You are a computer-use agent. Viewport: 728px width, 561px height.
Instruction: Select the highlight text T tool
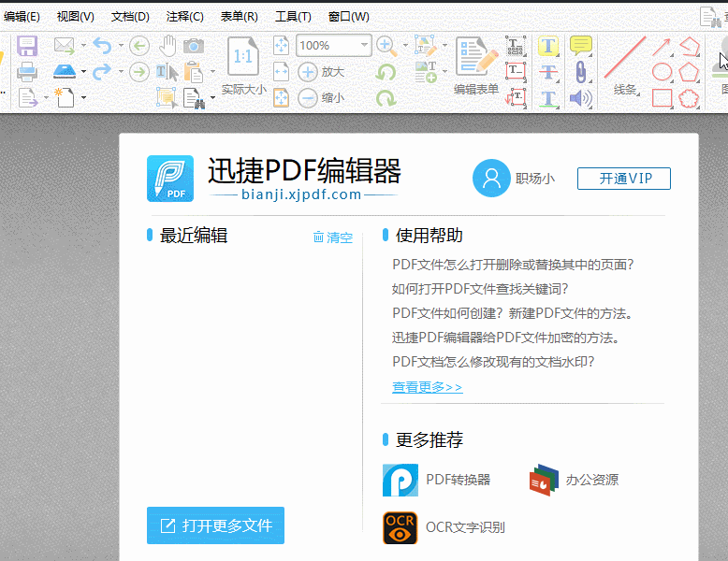point(548,46)
